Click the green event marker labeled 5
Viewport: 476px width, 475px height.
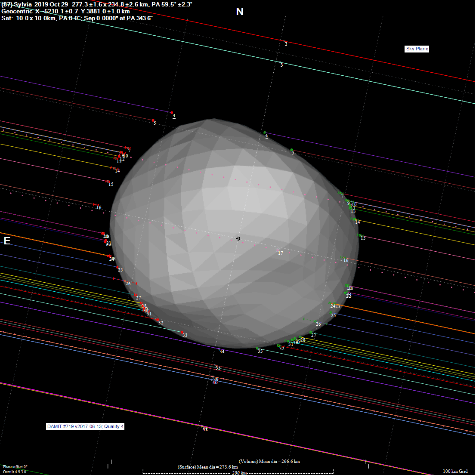(x=291, y=150)
